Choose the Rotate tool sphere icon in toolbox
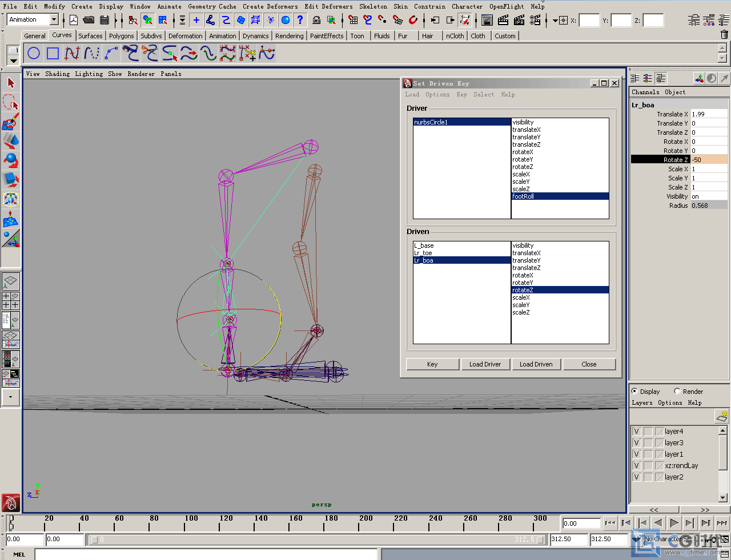The image size is (731, 560). 11,160
